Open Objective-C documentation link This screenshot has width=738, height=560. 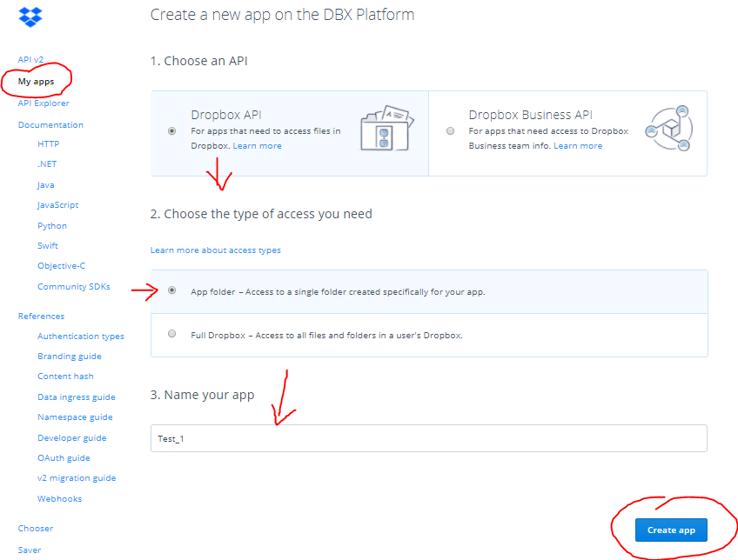61,266
